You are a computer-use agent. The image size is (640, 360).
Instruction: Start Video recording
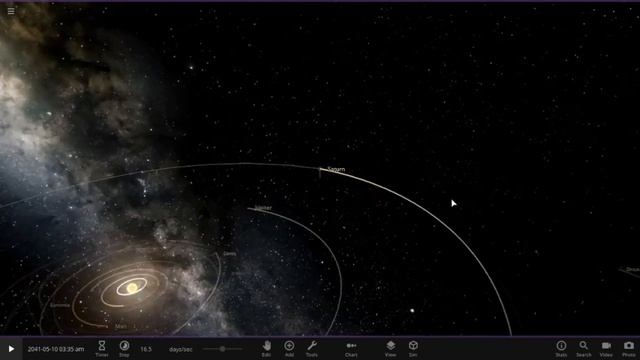click(606, 349)
